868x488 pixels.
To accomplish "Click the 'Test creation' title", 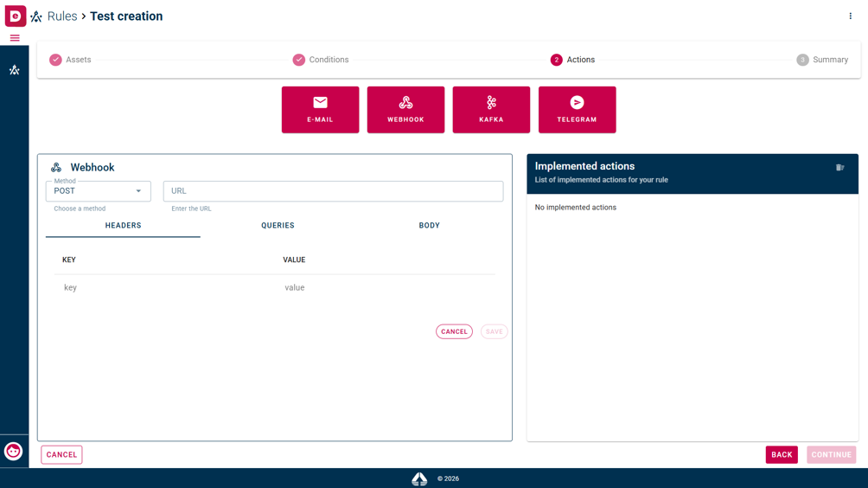I will point(126,16).
